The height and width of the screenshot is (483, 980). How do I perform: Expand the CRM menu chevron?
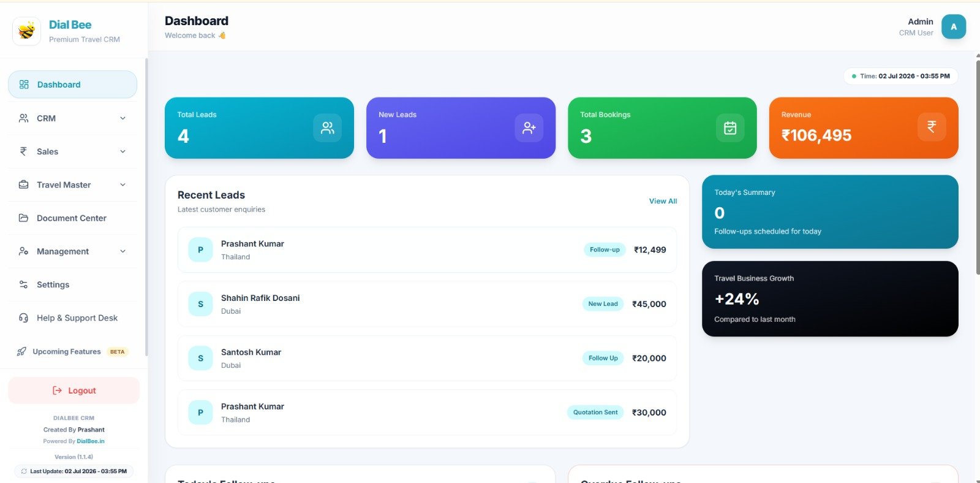[123, 118]
